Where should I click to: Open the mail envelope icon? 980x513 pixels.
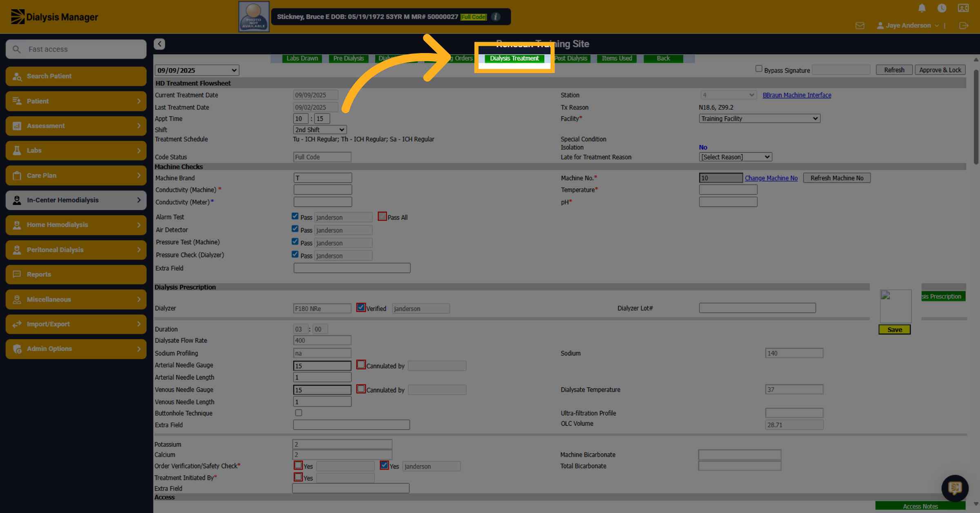coord(860,26)
